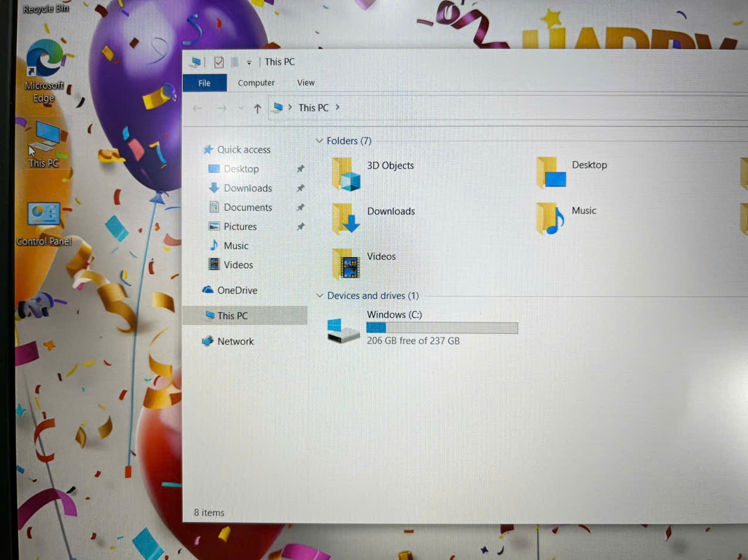Select the Windows (C:) drive icon
The width and height of the screenshot is (748, 560).
coord(343,330)
